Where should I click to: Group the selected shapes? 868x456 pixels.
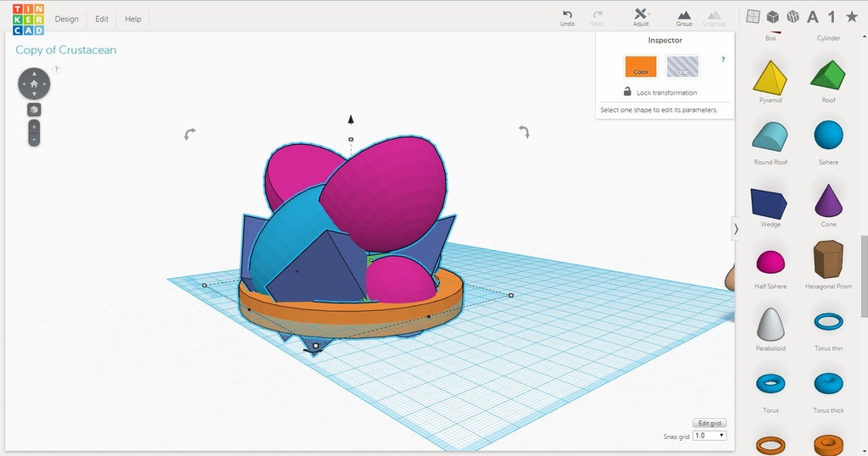click(x=684, y=18)
